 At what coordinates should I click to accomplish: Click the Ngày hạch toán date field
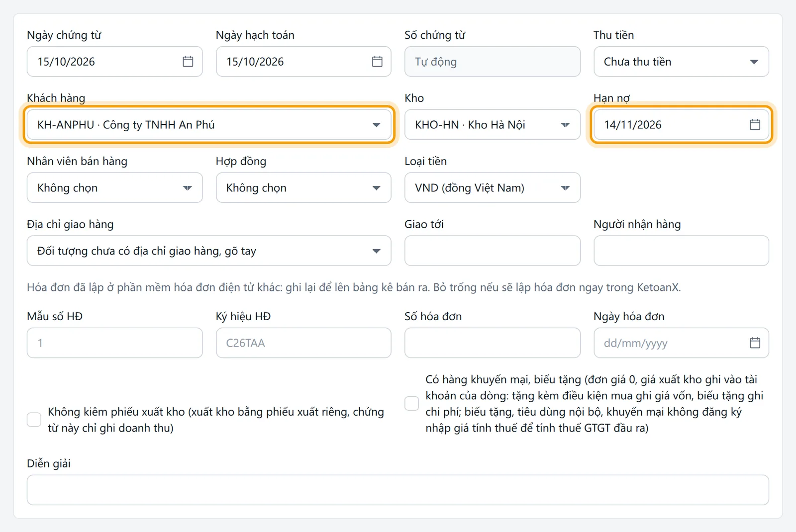303,62
